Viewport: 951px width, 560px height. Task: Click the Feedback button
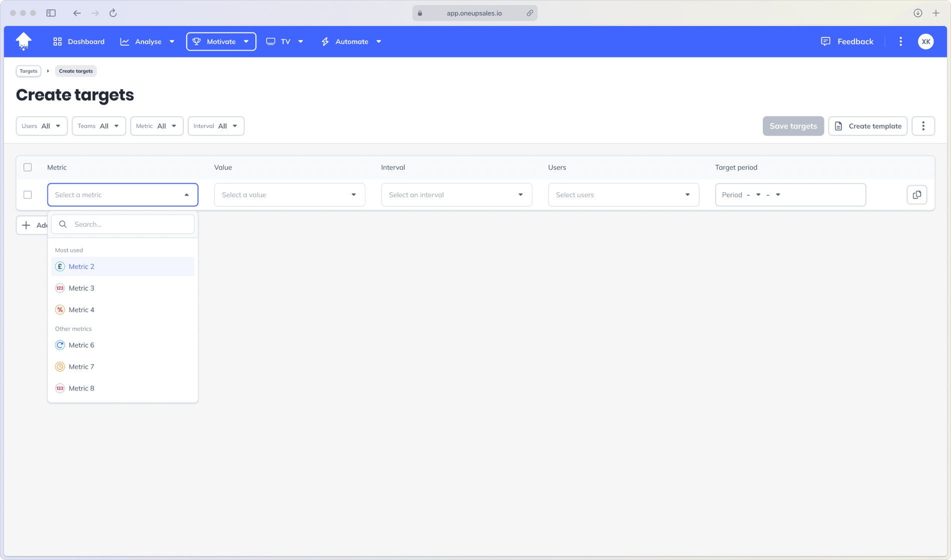click(x=847, y=42)
